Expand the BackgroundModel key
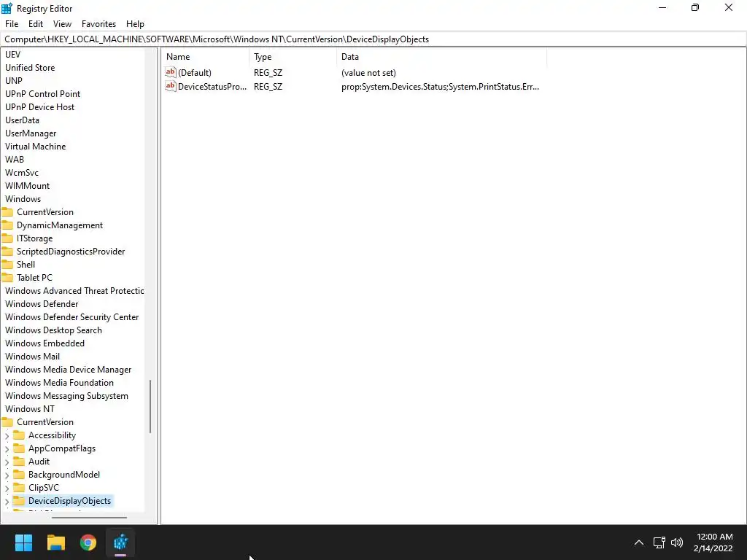Screen dimensions: 747x560 (x=7, y=475)
